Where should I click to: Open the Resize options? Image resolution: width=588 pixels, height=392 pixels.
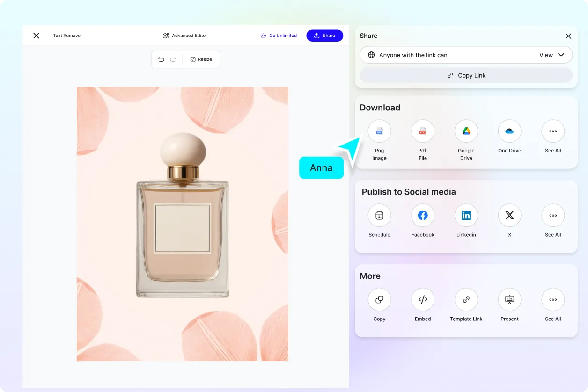tap(201, 59)
